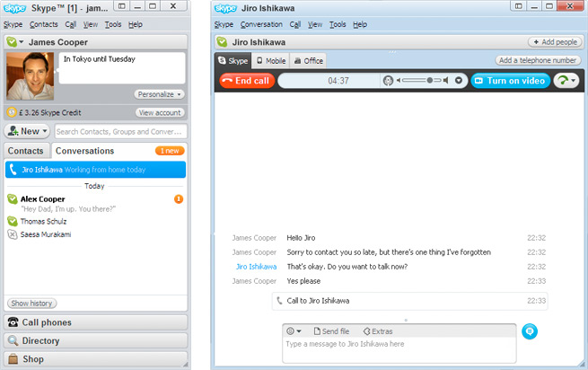588x370 pixels.
Task: Select the Skype call tab
Action: click(233, 61)
